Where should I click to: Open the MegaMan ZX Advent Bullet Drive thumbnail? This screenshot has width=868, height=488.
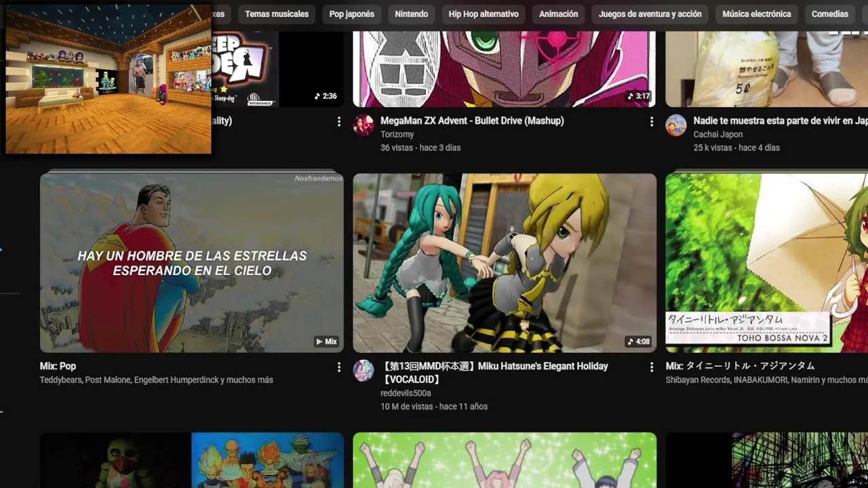(505, 68)
